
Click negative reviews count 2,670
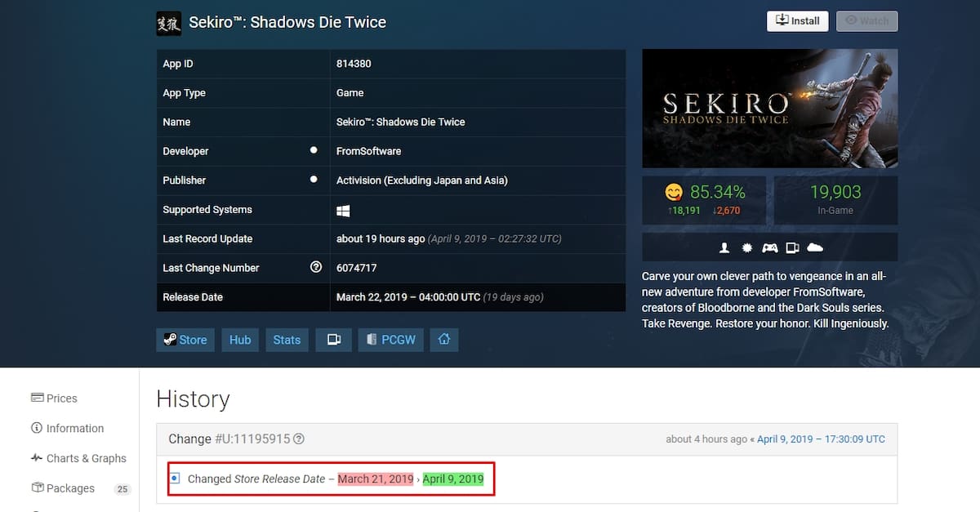click(724, 211)
